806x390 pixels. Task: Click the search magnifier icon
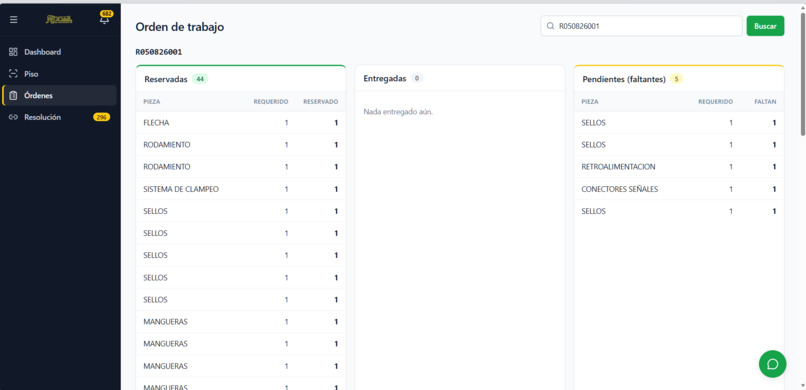550,26
